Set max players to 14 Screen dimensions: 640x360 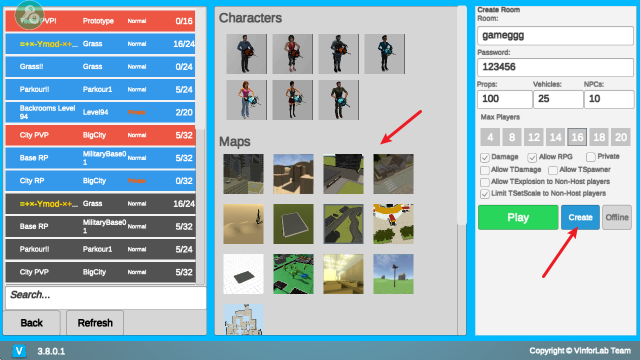tap(556, 137)
